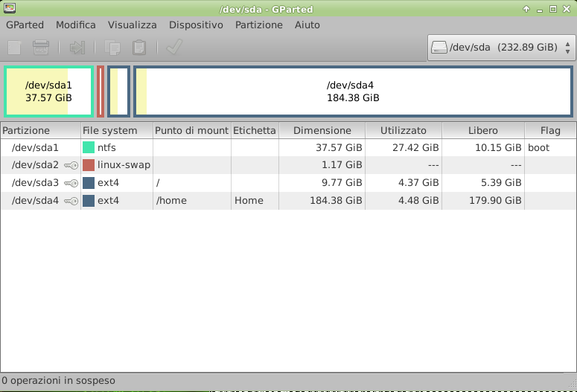This screenshot has height=392, width=577.
Task: Click the ntfs color swatch in the sda1 row
Action: click(x=89, y=147)
